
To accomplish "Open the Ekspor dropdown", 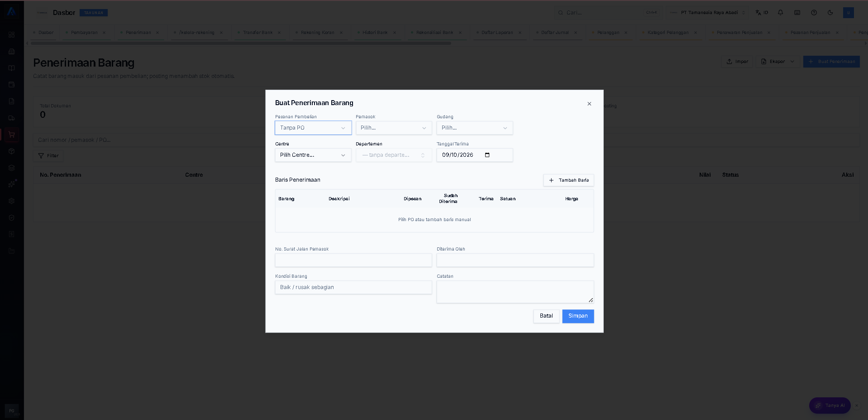I will pos(777,62).
